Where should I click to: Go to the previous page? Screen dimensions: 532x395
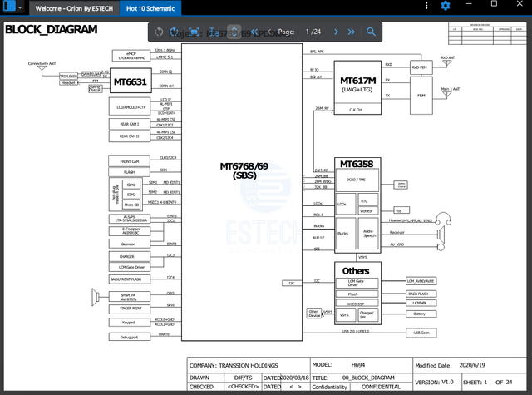(x=269, y=32)
